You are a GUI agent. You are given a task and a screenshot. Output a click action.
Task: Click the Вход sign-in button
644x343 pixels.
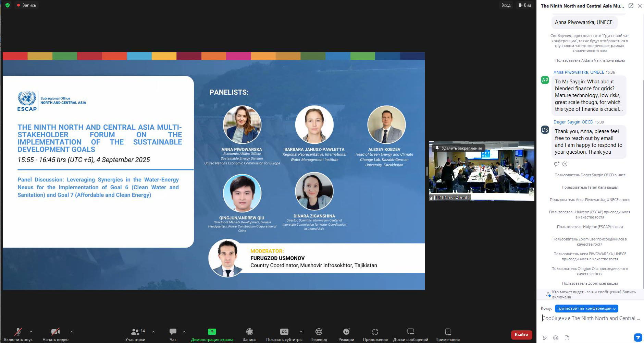point(506,5)
